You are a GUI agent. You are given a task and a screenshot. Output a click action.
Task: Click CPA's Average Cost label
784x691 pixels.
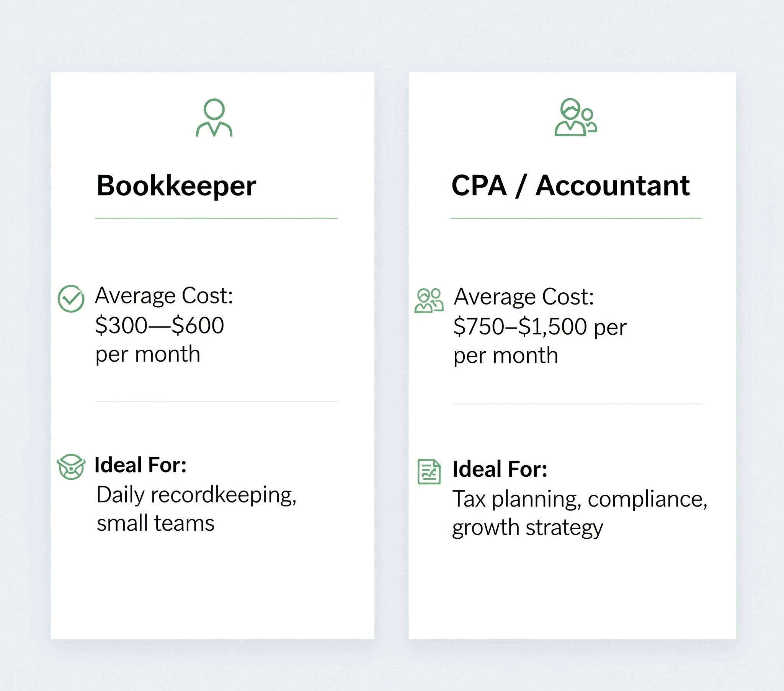[524, 297]
